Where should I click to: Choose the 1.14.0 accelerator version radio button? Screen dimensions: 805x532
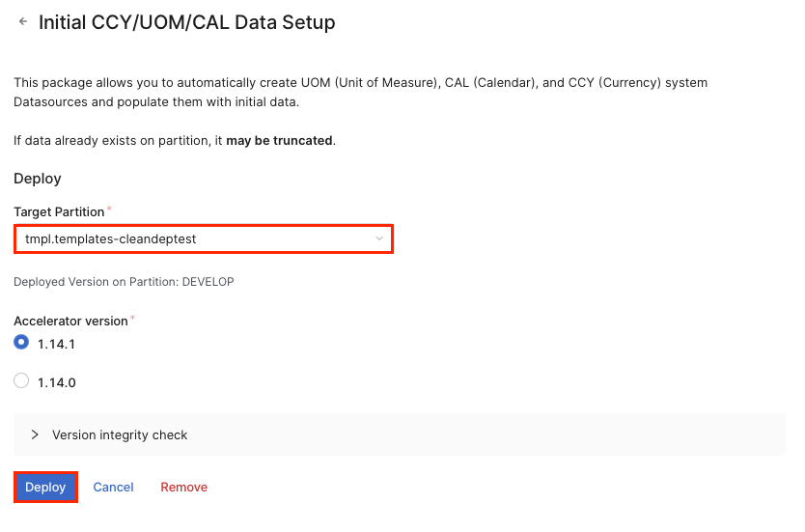[x=21, y=381]
